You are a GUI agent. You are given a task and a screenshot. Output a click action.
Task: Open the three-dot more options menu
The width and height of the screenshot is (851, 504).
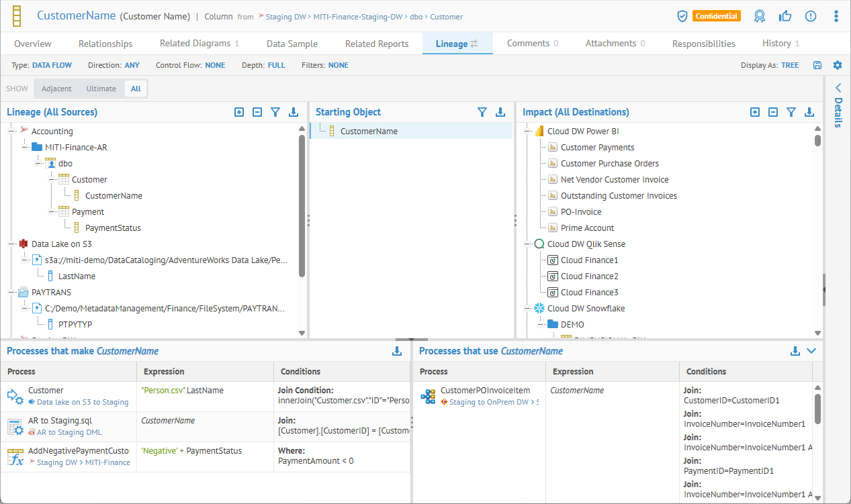836,16
